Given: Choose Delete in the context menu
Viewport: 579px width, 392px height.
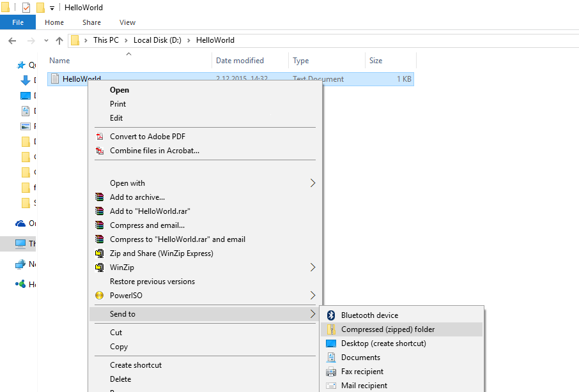Looking at the screenshot, I should coord(120,379).
